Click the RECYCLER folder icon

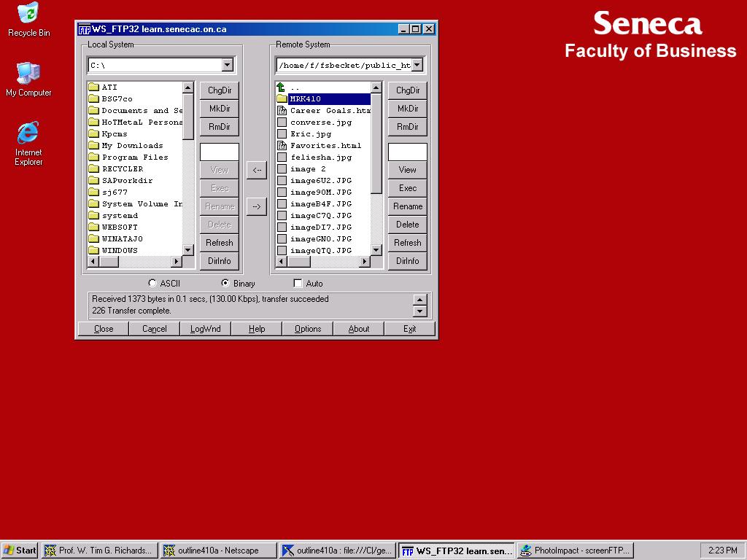click(x=93, y=168)
